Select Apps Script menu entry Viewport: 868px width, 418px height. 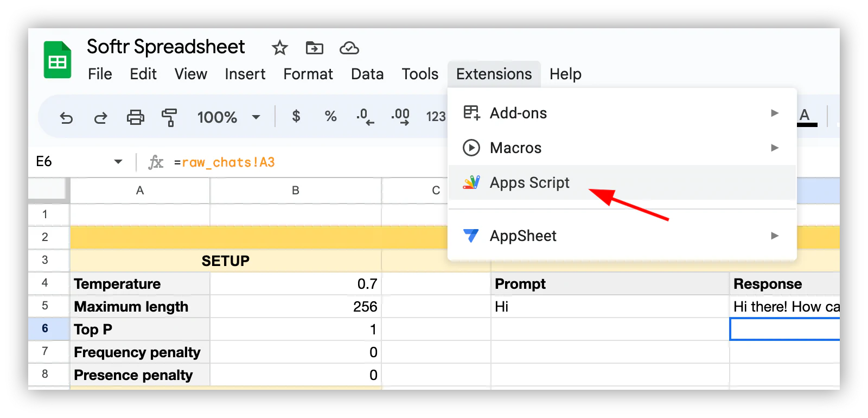(622, 182)
